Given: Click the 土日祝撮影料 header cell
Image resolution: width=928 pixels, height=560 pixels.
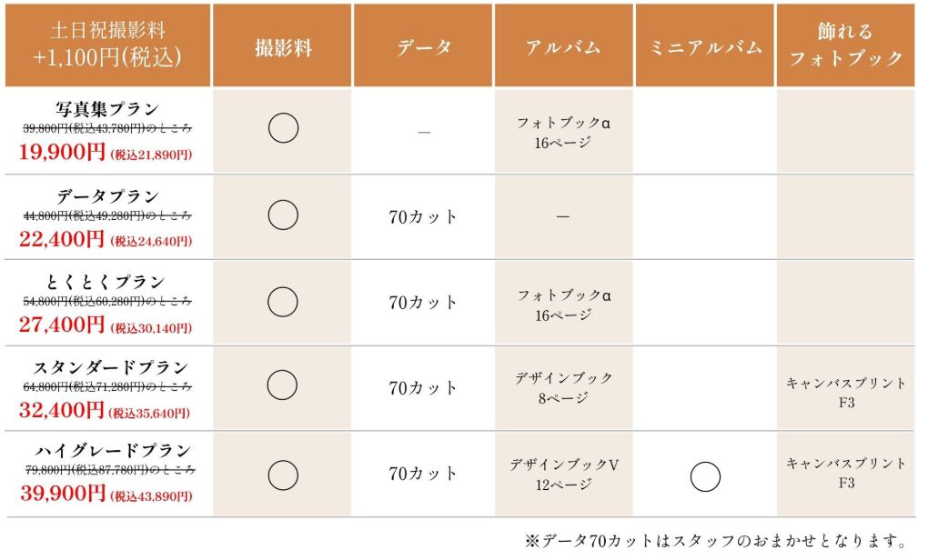Looking at the screenshot, I should coord(108,45).
